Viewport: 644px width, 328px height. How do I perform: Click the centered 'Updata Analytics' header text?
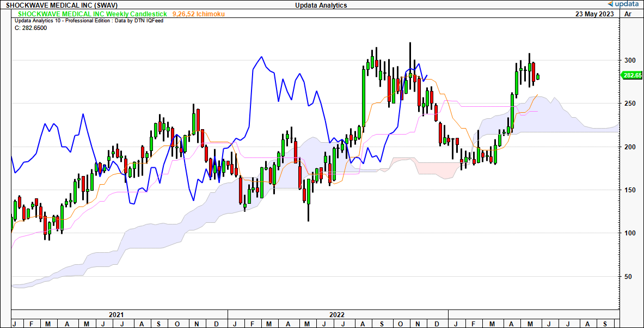(x=321, y=5)
